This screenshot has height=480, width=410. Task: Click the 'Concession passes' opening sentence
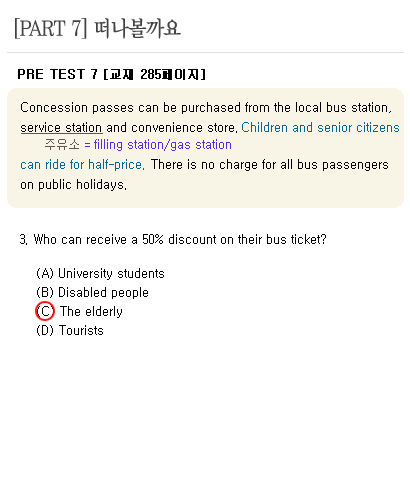pyautogui.click(x=206, y=108)
